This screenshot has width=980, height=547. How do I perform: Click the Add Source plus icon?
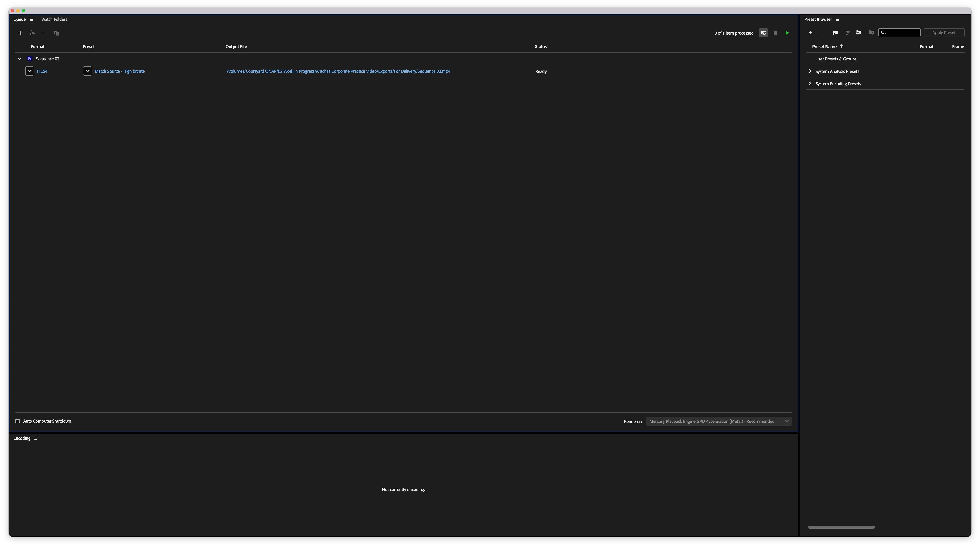(x=20, y=33)
